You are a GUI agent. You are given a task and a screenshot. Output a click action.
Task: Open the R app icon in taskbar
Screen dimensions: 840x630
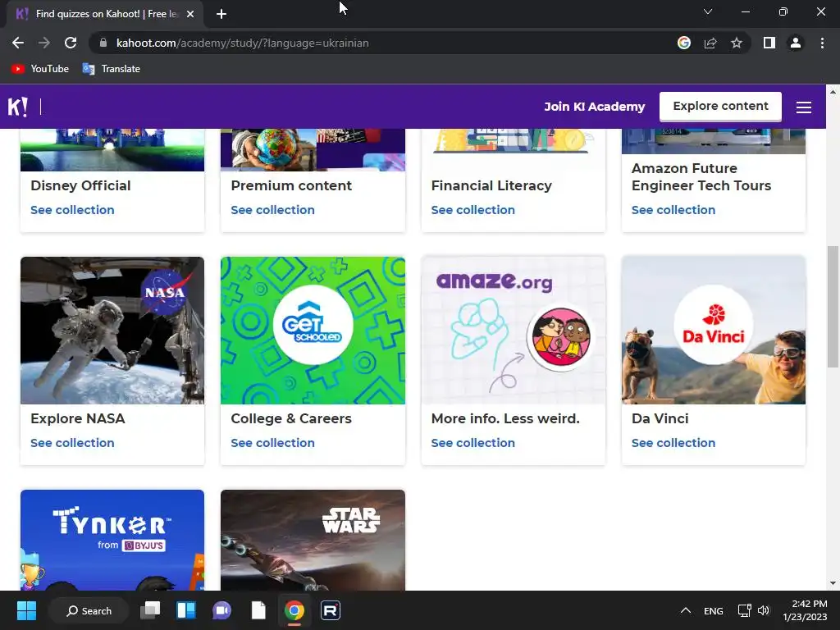coord(331,610)
